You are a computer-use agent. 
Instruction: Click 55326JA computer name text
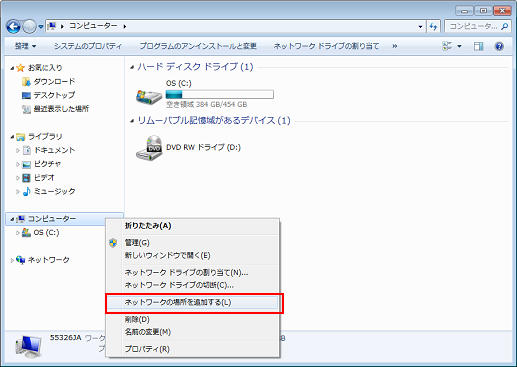pos(66,338)
